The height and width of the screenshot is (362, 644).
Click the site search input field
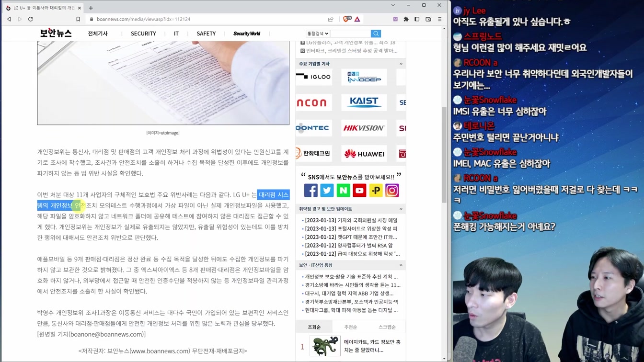[350, 34]
